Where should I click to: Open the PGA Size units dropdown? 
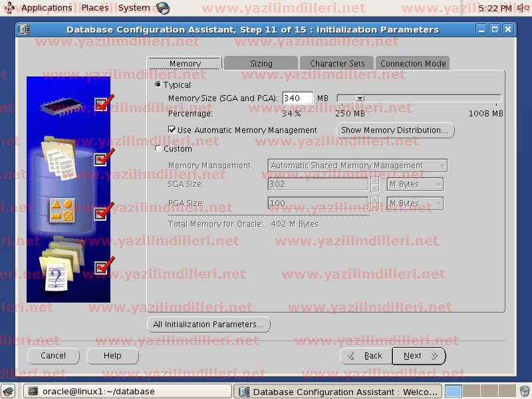tap(415, 203)
